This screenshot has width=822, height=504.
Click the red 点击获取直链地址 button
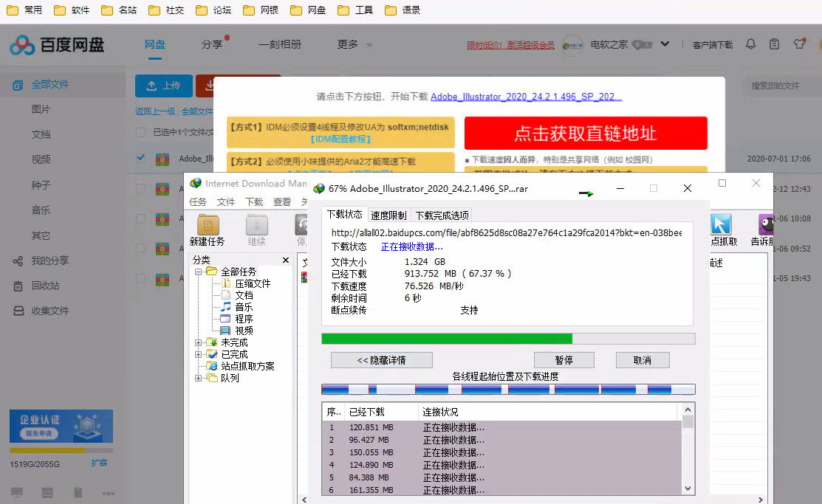[x=586, y=133]
